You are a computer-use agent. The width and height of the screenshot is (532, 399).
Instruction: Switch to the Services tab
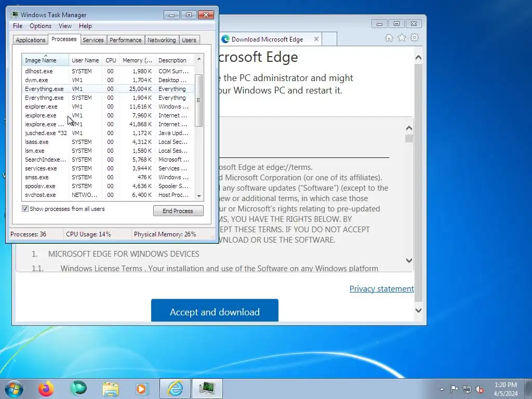coord(93,39)
